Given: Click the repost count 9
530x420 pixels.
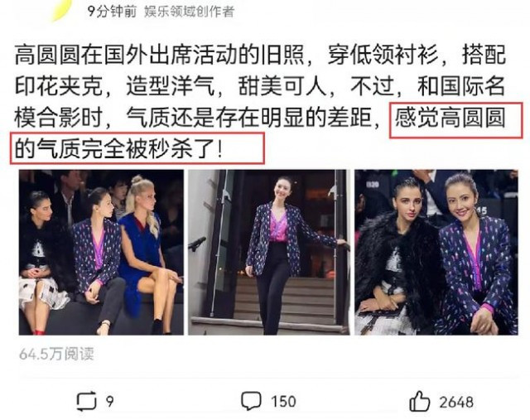Looking at the screenshot, I should pyautogui.click(x=110, y=402).
